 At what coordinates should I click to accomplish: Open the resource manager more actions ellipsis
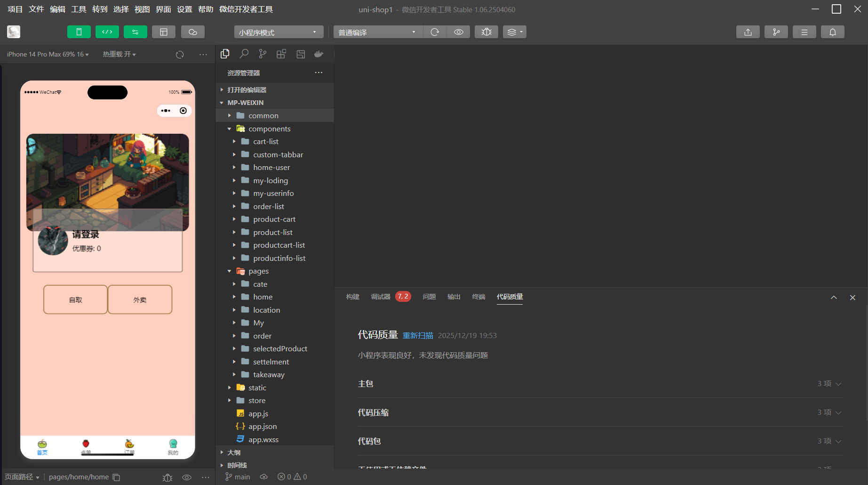point(319,73)
